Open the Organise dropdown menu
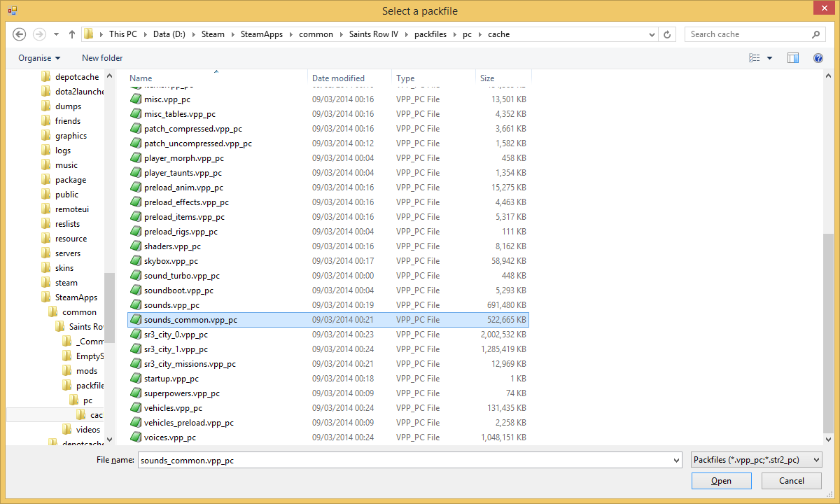 (39, 58)
